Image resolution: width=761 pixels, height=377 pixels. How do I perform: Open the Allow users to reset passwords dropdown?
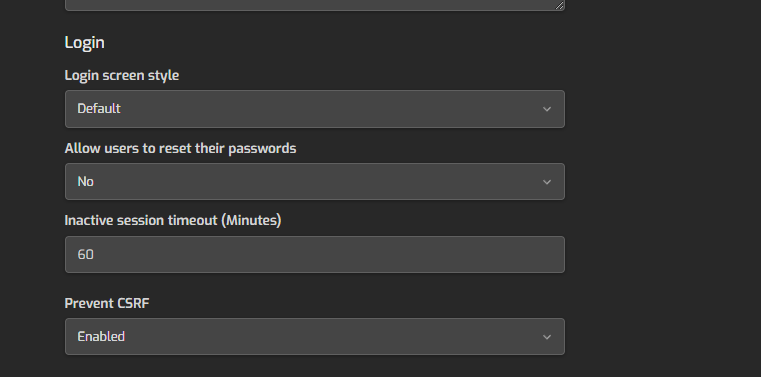pyautogui.click(x=314, y=181)
